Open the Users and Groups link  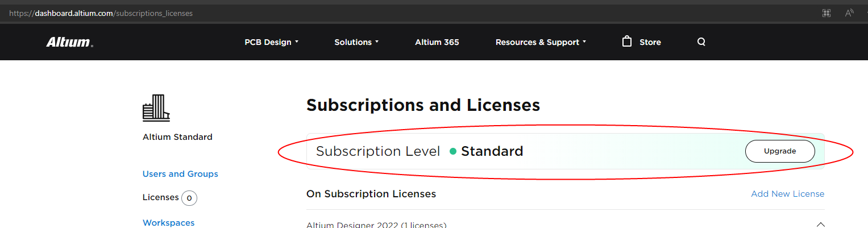point(180,174)
